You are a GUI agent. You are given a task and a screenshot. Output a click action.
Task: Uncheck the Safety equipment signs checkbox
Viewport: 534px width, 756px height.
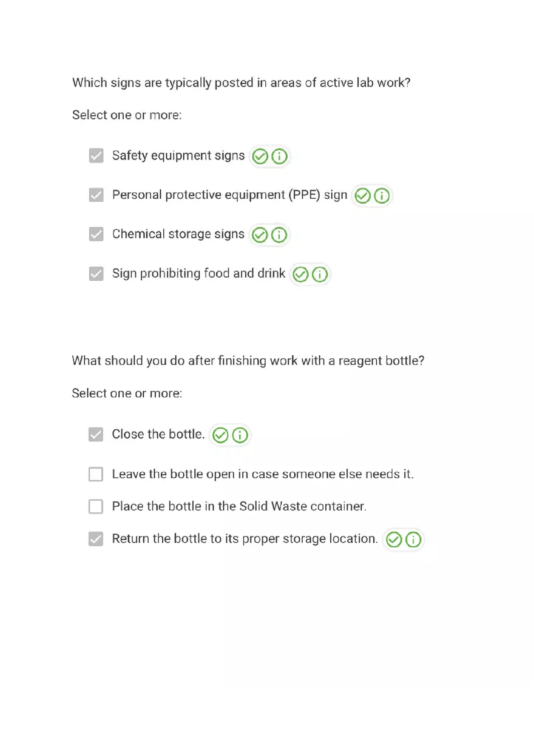point(96,156)
